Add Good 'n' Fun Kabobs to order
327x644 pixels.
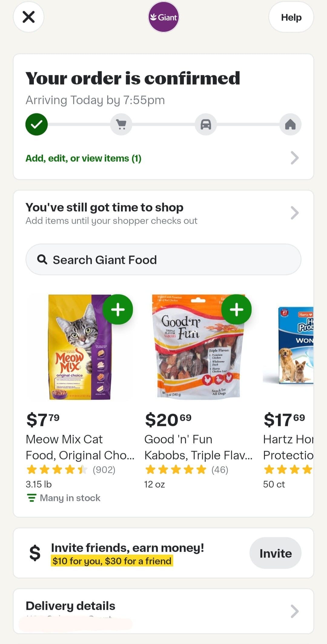(236, 309)
